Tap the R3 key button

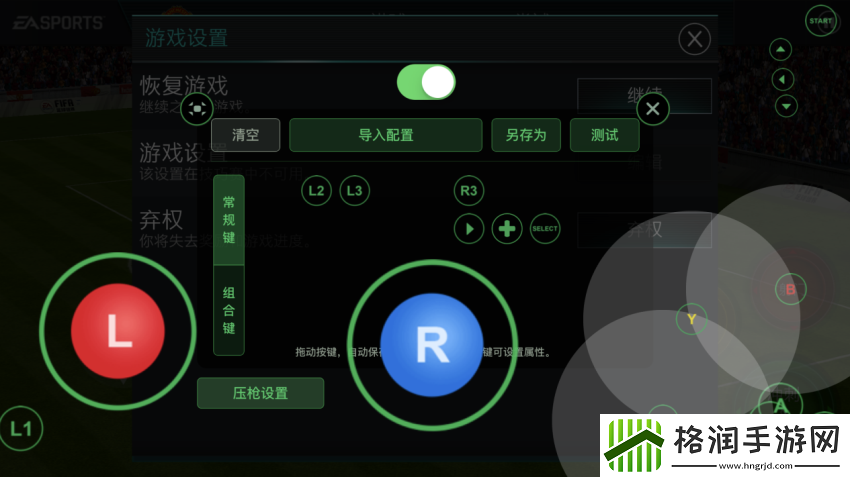coord(468,190)
